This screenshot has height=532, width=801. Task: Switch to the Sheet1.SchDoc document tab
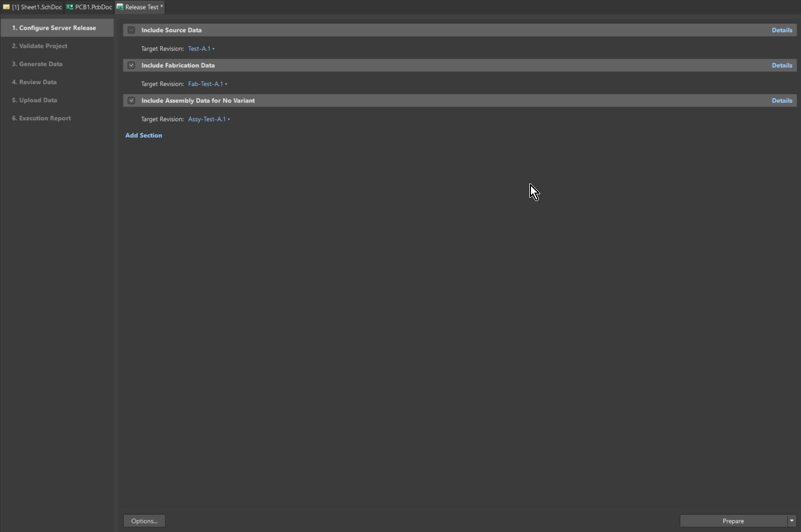[x=33, y=7]
